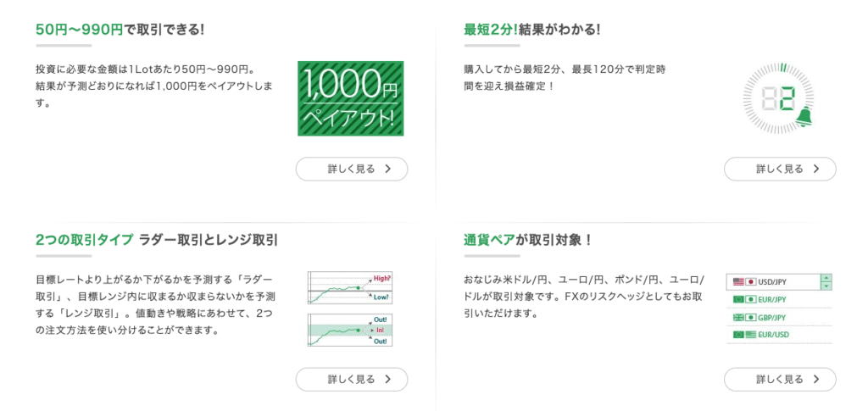Viewport: 868px width, 411px height.
Task: Click the US flag icon beside USD/JPY
Action: [738, 281]
